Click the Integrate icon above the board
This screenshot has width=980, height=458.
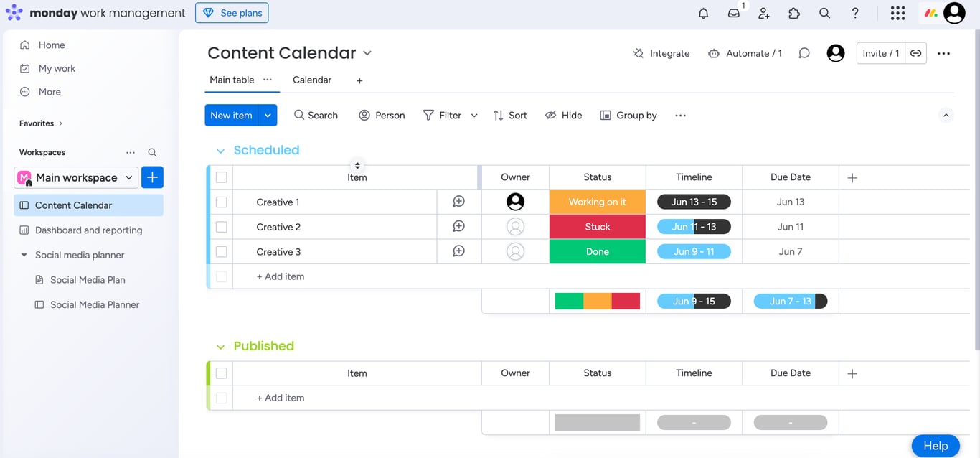click(637, 52)
